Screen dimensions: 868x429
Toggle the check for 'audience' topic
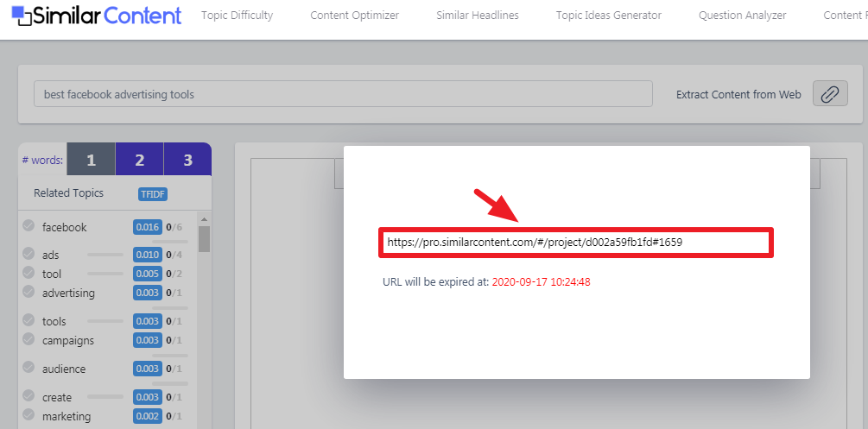point(29,368)
